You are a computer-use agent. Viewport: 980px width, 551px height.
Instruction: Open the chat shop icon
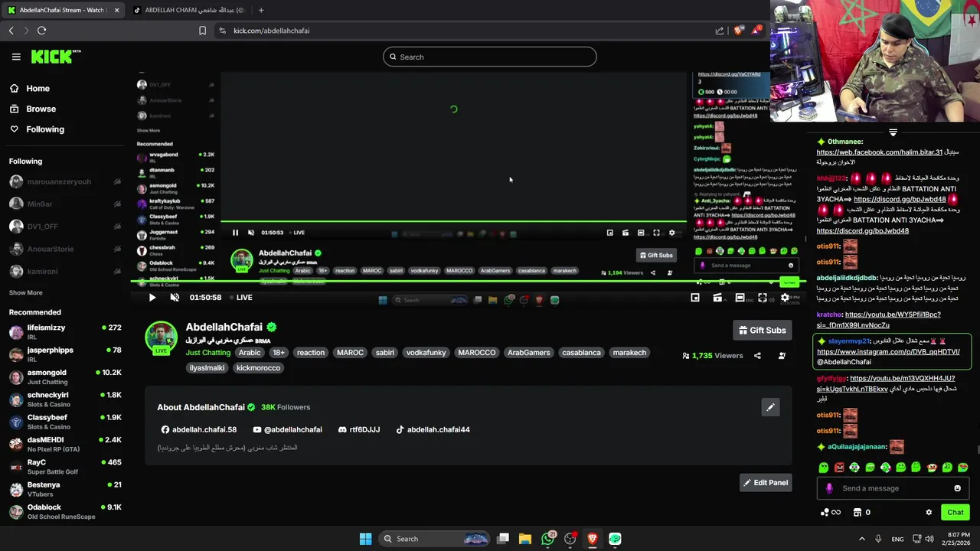pos(857,513)
